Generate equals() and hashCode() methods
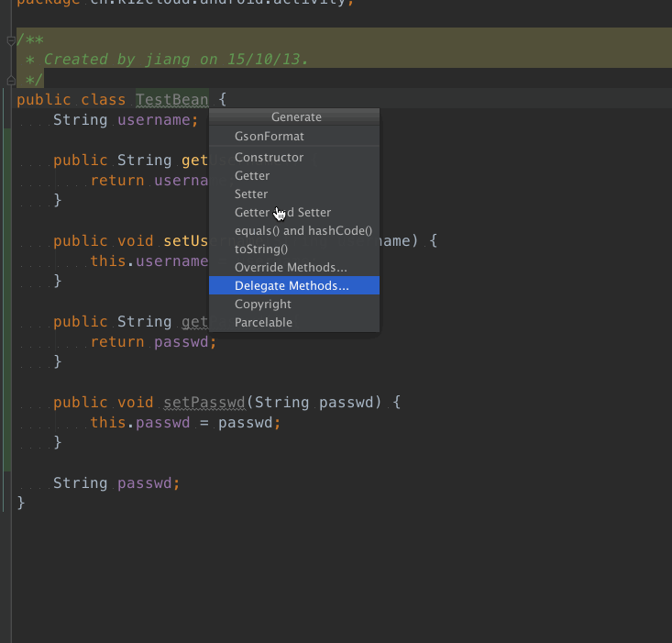Image resolution: width=672 pixels, height=643 pixels. 303,230
